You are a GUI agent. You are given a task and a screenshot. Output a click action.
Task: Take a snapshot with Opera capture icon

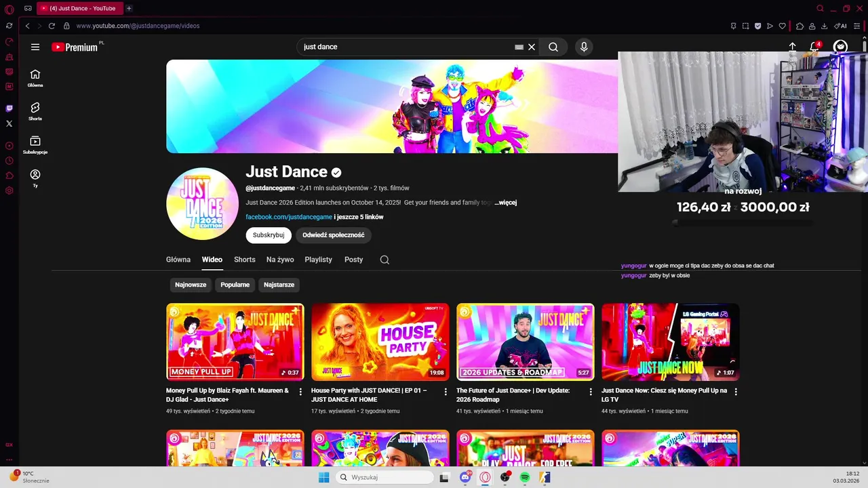(x=745, y=26)
